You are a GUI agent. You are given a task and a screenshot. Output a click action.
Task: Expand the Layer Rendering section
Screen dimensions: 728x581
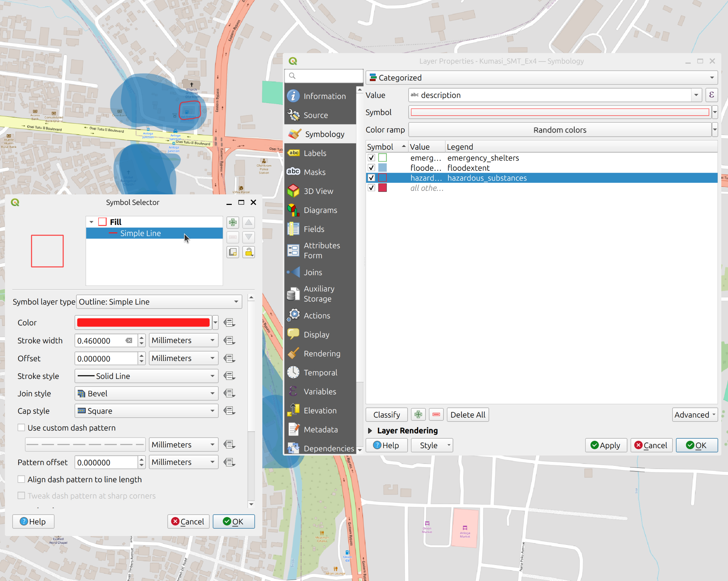[x=370, y=431]
